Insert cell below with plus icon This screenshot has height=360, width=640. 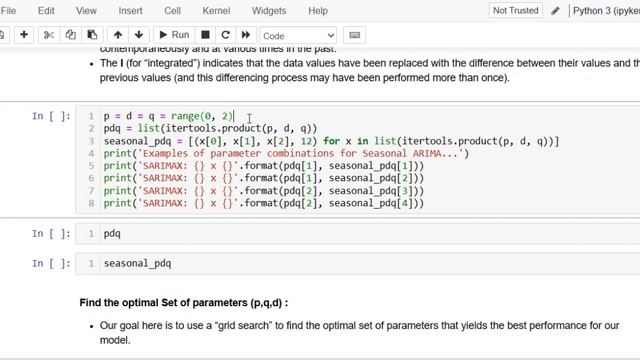click(24, 35)
